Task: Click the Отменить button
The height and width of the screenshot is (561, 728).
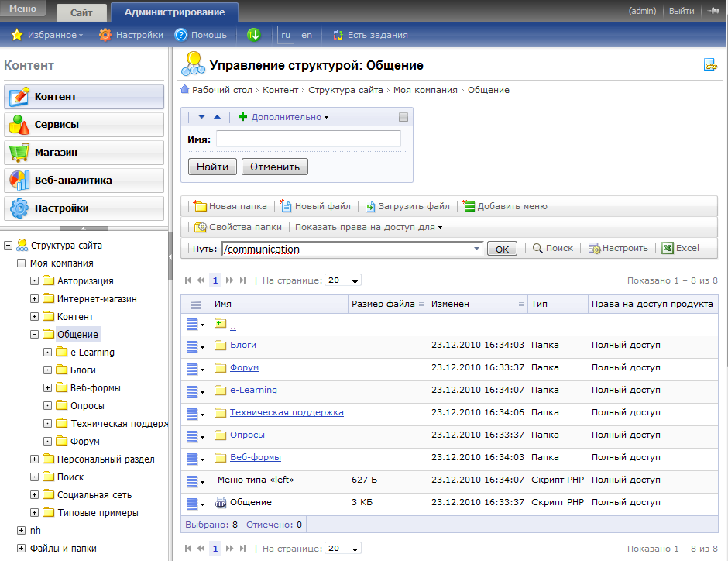Action: (x=275, y=167)
